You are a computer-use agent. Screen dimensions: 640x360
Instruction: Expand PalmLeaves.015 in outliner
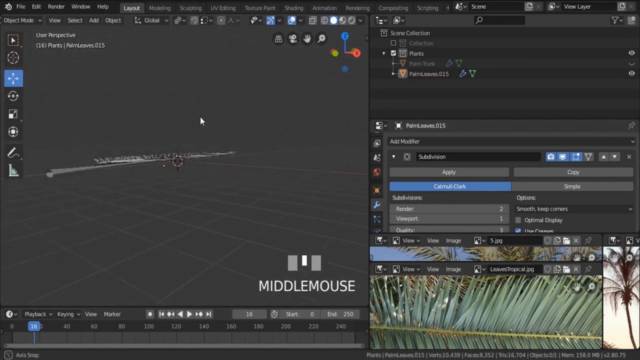pyautogui.click(x=393, y=74)
